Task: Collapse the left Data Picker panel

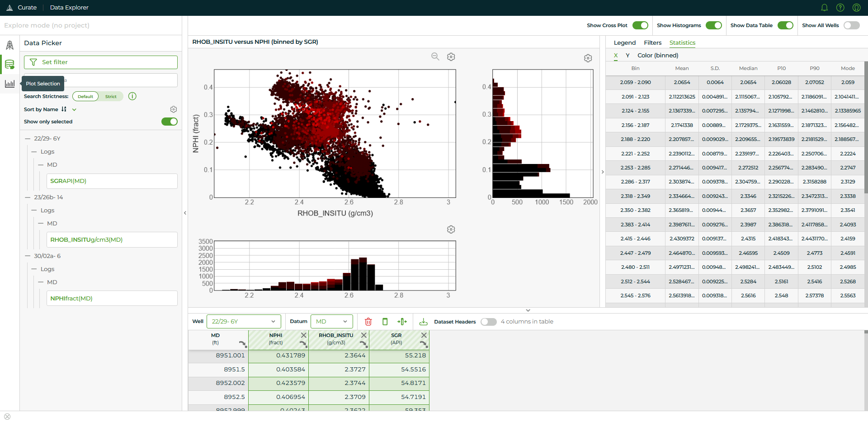Action: (185, 213)
